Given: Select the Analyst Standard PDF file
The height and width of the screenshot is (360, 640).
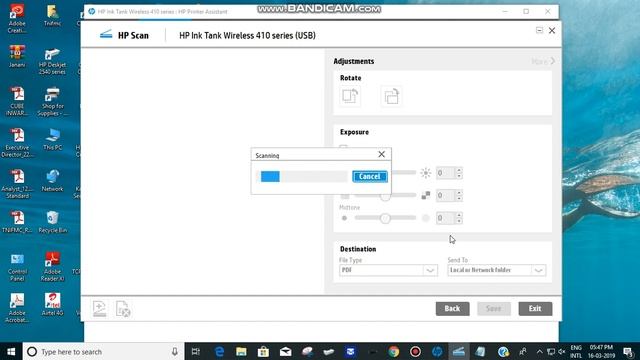Looking at the screenshot, I should pyautogui.click(x=17, y=184).
